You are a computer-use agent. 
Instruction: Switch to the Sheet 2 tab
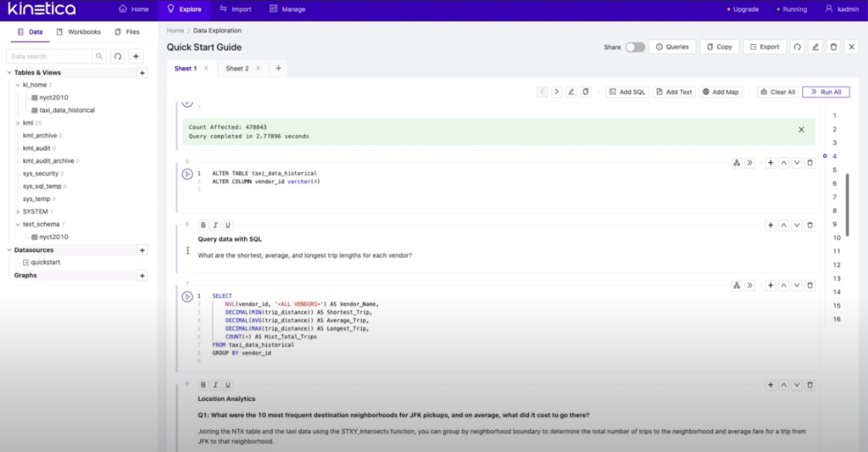pyautogui.click(x=236, y=69)
